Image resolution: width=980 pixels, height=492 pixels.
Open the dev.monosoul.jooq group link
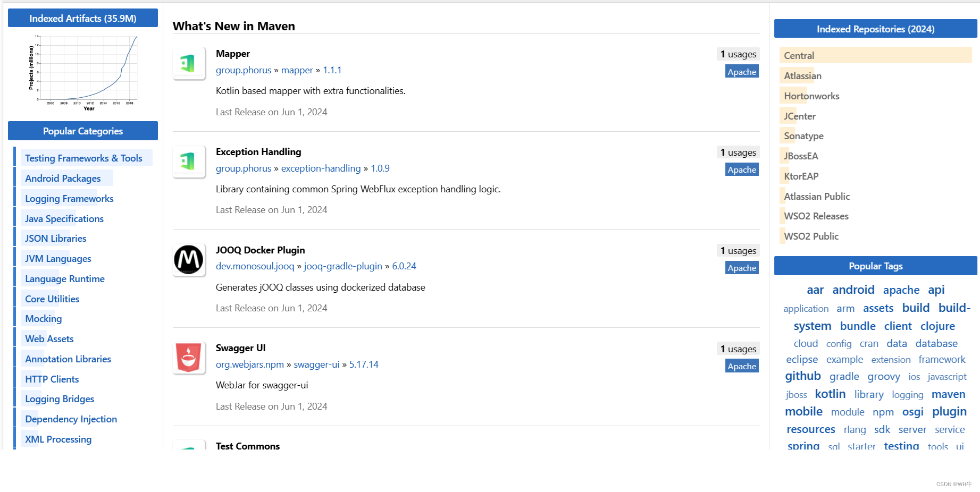coord(255,266)
